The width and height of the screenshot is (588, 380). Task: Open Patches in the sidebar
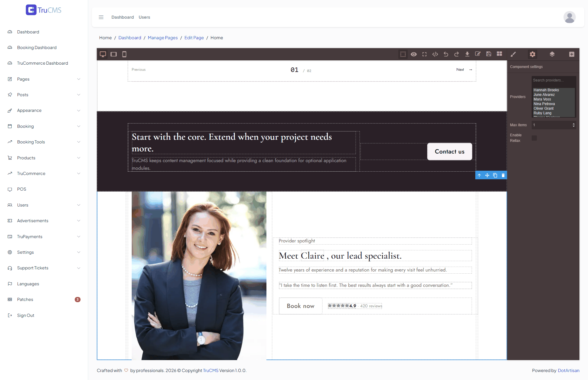click(44, 299)
